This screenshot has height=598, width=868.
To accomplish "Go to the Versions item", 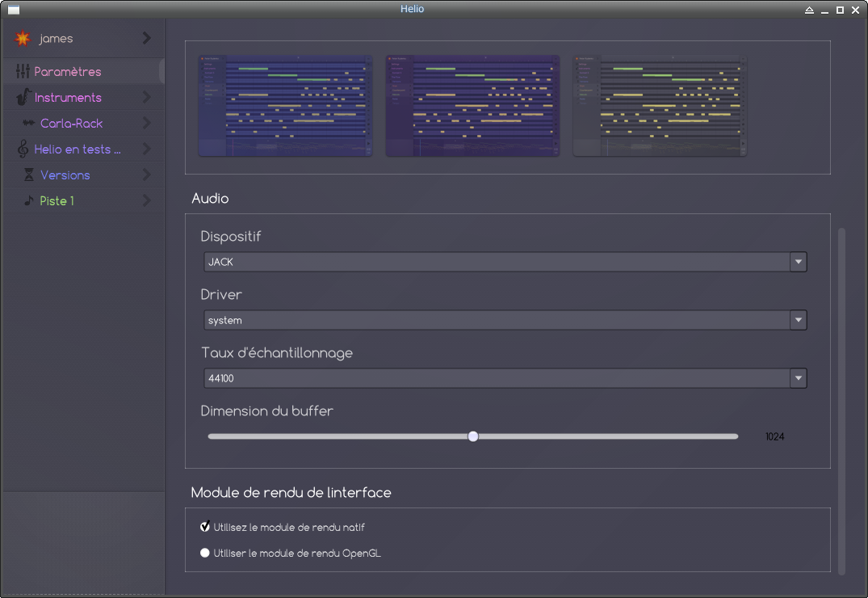I will click(83, 175).
